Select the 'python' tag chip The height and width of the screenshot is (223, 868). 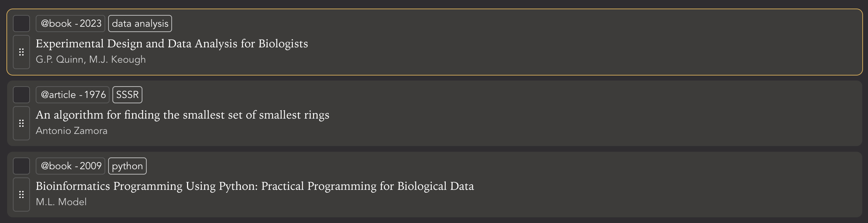point(127,166)
